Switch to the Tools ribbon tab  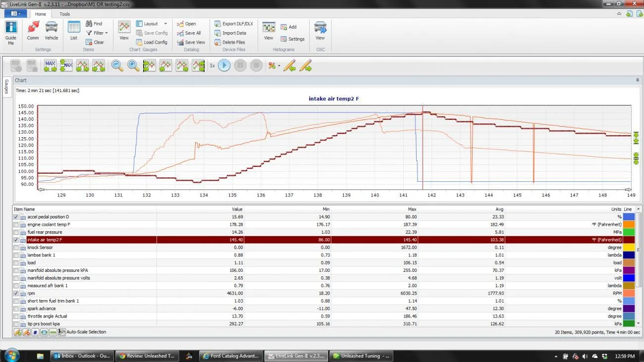[x=65, y=14]
